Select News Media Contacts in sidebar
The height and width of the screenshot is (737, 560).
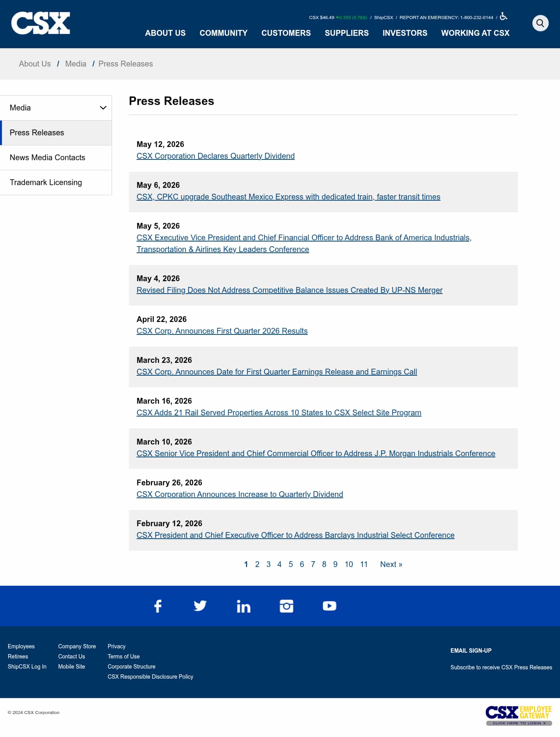coord(56,158)
